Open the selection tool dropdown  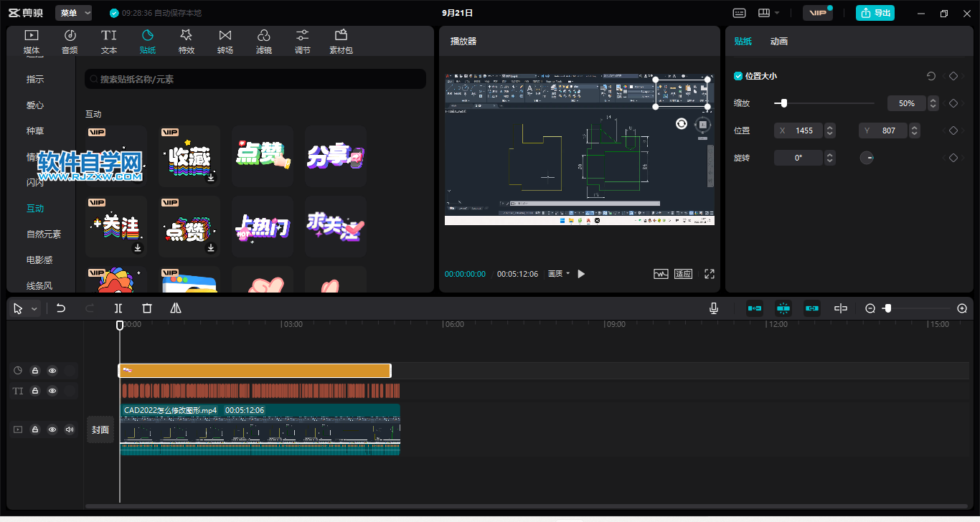[x=34, y=308]
